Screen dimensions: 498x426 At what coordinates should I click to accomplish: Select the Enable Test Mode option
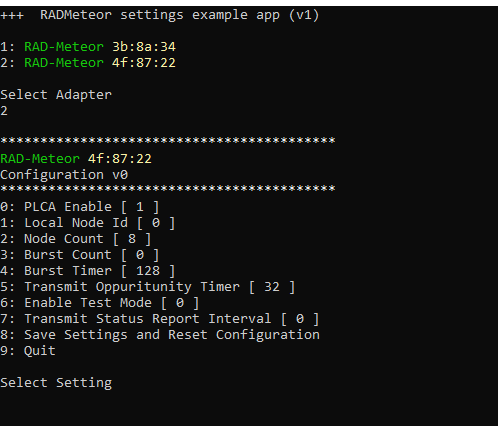tap(100, 303)
